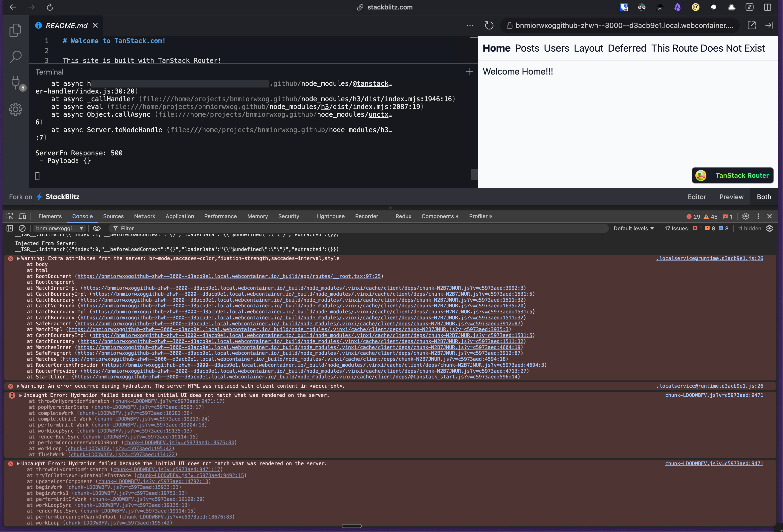The height and width of the screenshot is (532, 783).
Task: Add a new terminal with plus icon
Action: coord(469,71)
